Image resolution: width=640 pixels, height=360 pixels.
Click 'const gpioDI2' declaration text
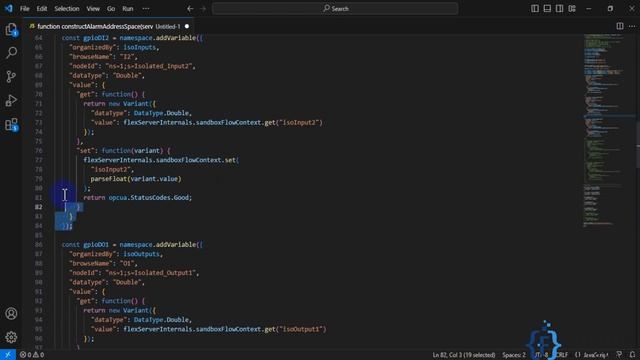click(x=85, y=38)
